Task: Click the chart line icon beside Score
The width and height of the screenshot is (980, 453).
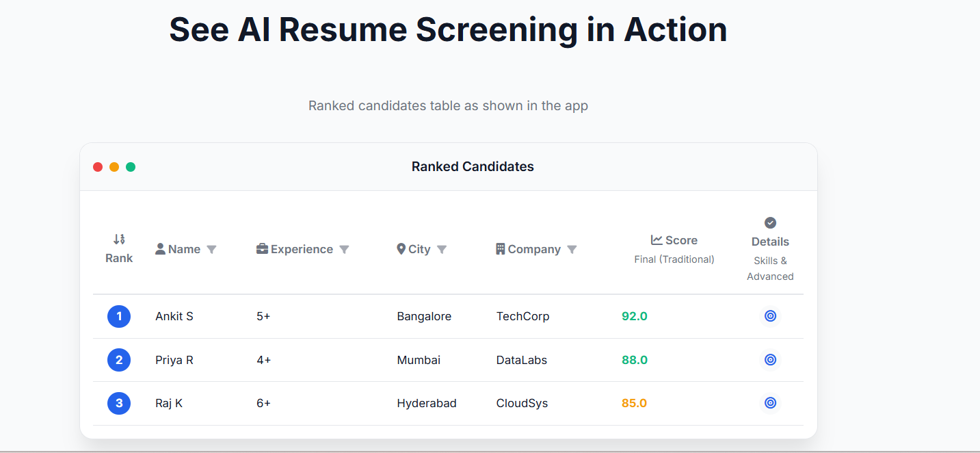Action: [x=657, y=240]
